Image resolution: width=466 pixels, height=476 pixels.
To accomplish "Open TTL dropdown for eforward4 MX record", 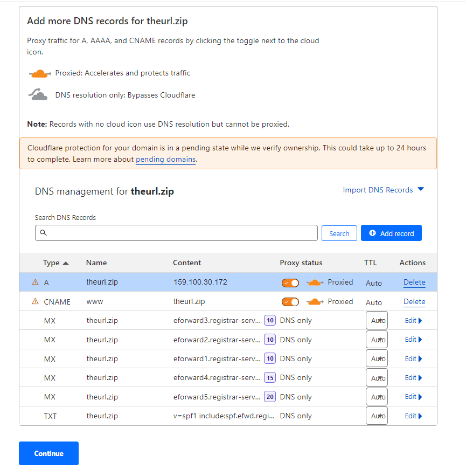I will tap(377, 378).
